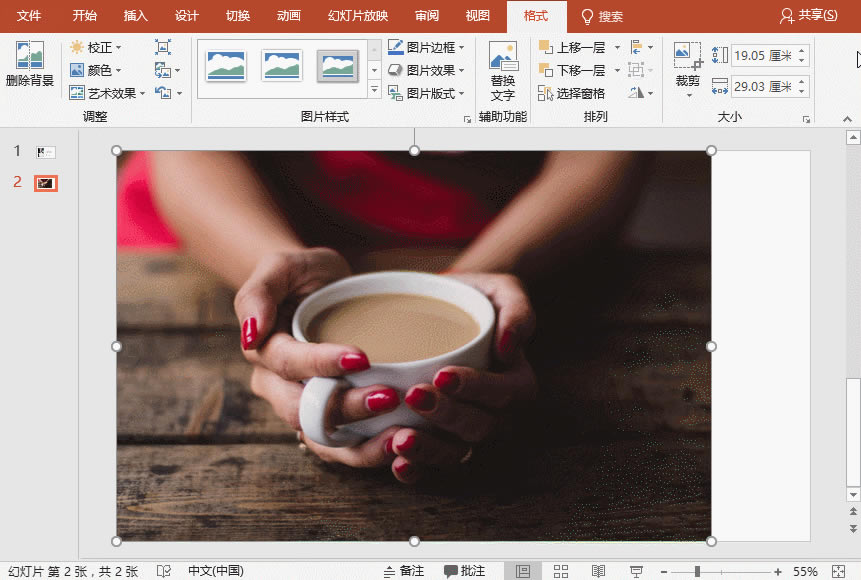Open the rotate objects icon menu
The width and height of the screenshot is (861, 580).
coord(640,93)
